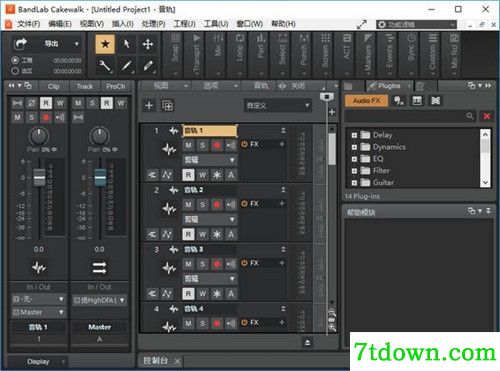This screenshot has height=371, width=500.
Task: Click the freeze snowflake on track 1
Action: (x=217, y=175)
